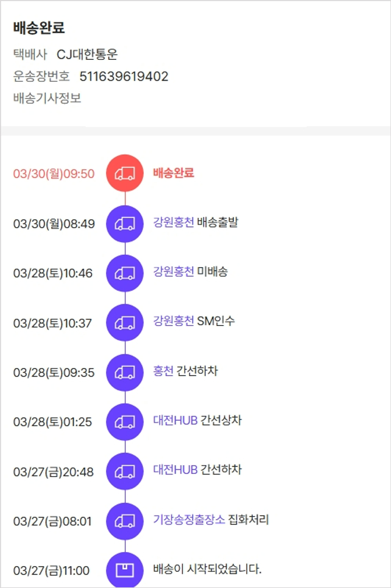Click the 03/30(월)09:50 timestamp
The width and height of the screenshot is (391, 588).
coord(54,174)
